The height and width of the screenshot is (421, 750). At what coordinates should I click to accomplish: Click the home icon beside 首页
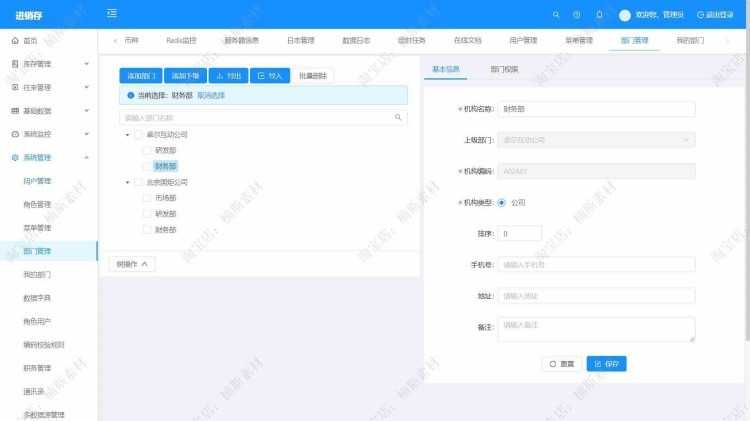[15, 41]
